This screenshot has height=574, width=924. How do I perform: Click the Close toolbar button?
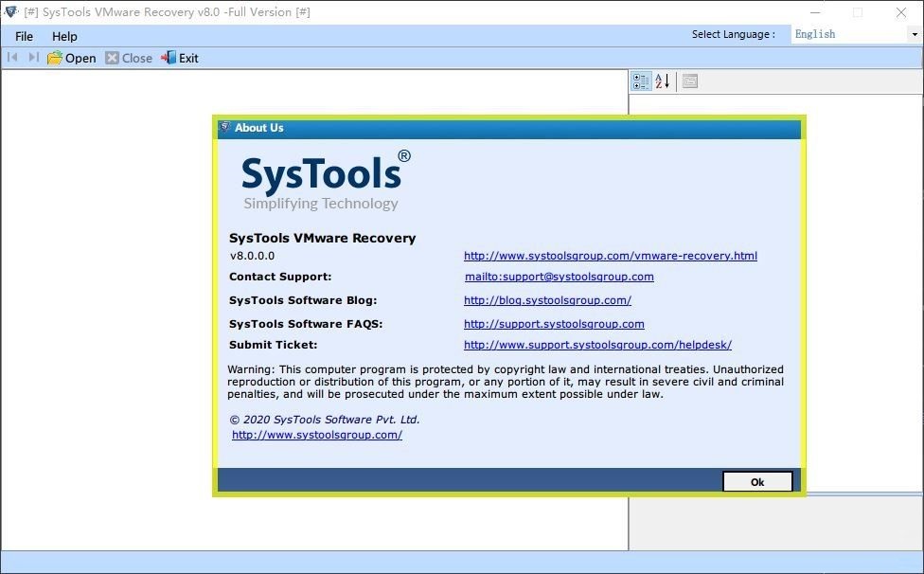tap(129, 58)
